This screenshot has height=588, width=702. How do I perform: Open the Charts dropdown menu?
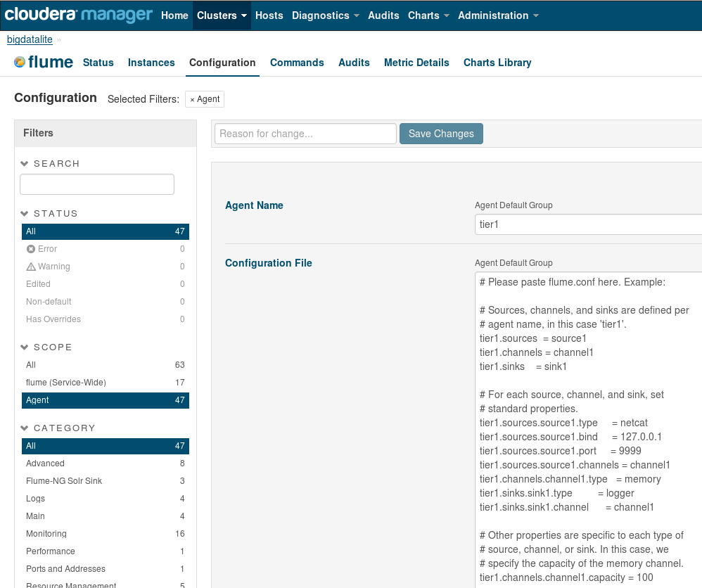pos(428,15)
